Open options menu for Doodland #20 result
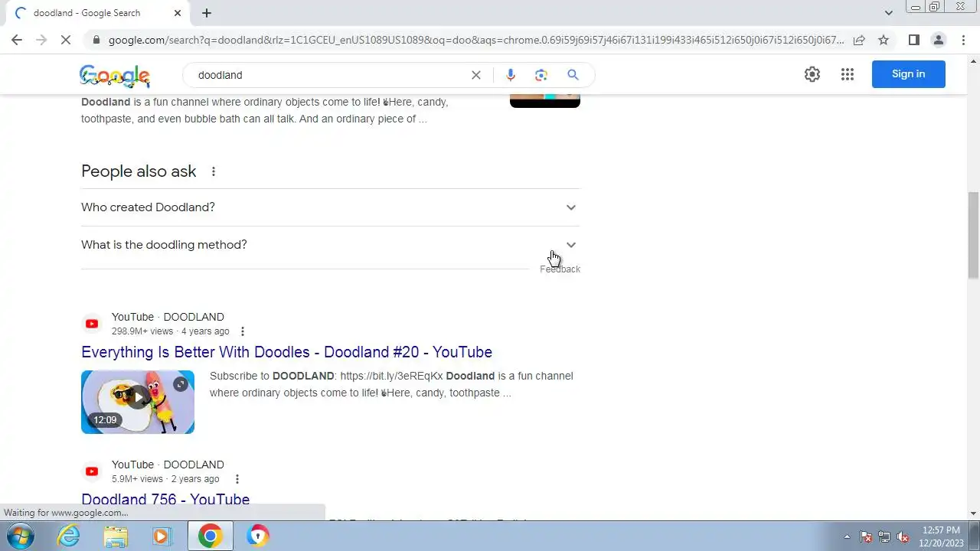The height and width of the screenshot is (551, 980). coord(243,331)
